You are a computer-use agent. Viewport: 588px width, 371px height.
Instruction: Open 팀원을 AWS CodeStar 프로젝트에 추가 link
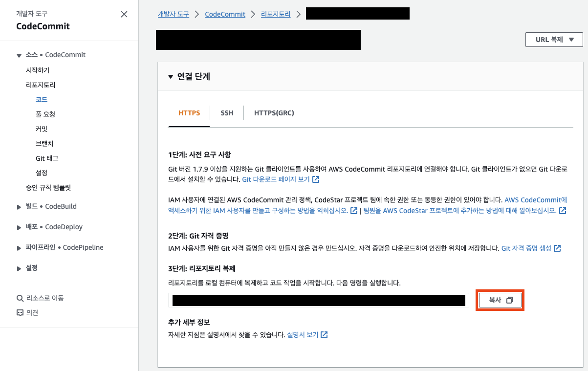(x=459, y=211)
